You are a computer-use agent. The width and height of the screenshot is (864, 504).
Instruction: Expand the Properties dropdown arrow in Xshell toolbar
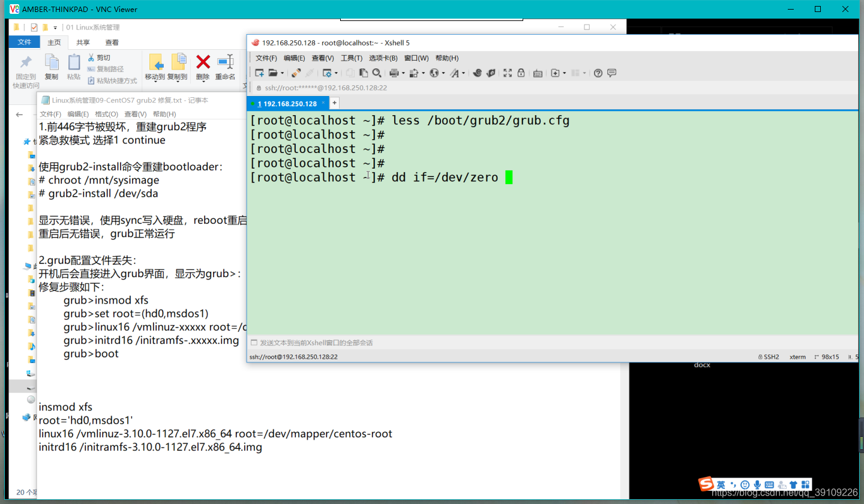336,73
